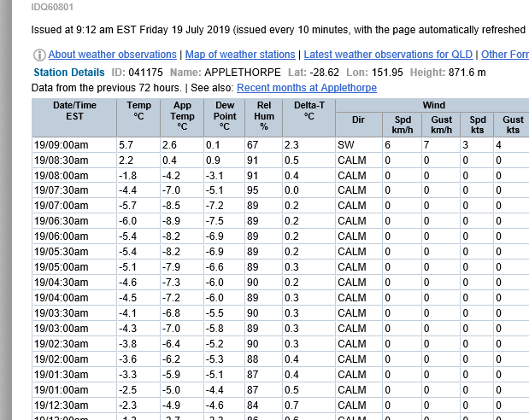The image size is (529, 420).
Task: Click the Wind group header
Action: tap(432, 105)
